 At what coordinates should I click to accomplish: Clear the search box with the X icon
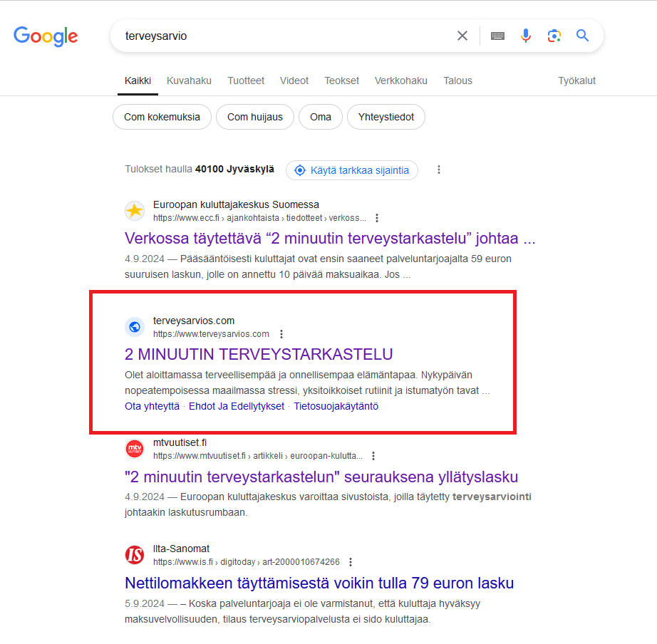click(462, 36)
